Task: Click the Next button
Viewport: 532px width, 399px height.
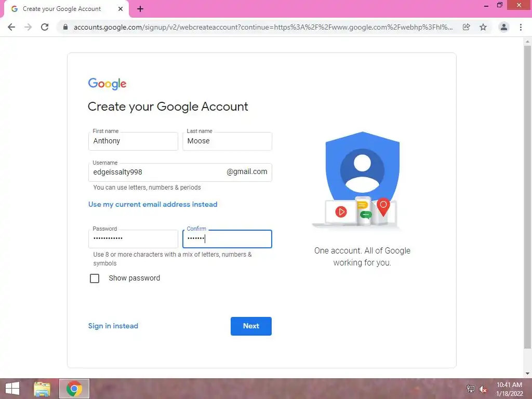Action: (x=251, y=326)
